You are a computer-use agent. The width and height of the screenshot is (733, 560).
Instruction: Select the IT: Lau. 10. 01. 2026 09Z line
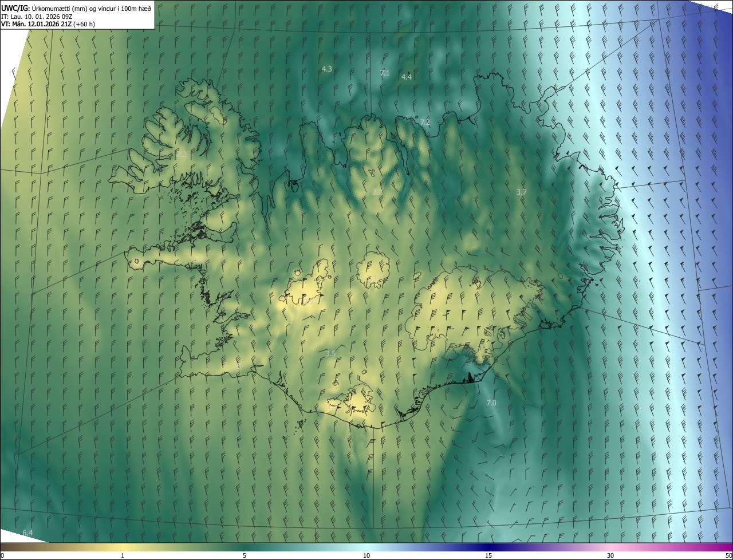pos(37,17)
